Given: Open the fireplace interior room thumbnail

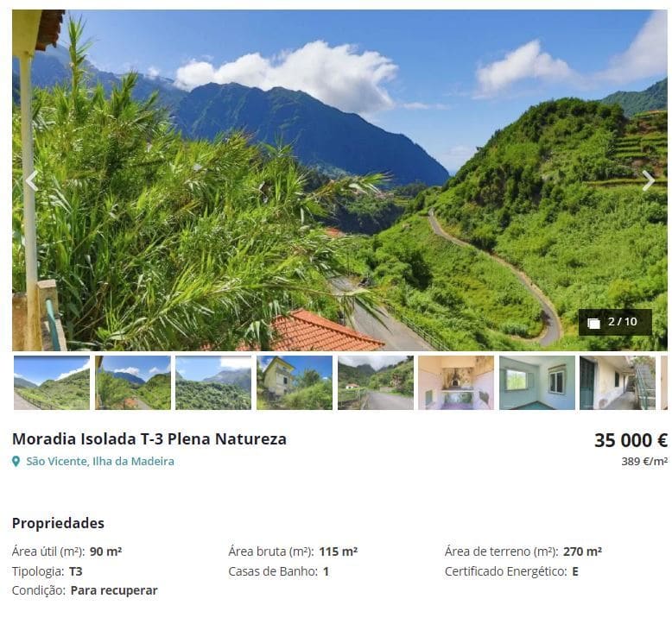Looking at the screenshot, I should [456, 382].
